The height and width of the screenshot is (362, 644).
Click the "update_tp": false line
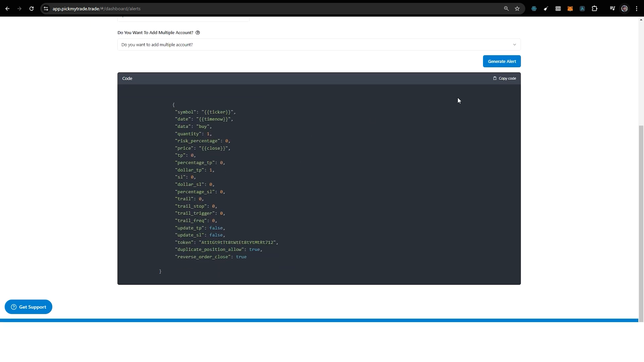pos(200,228)
